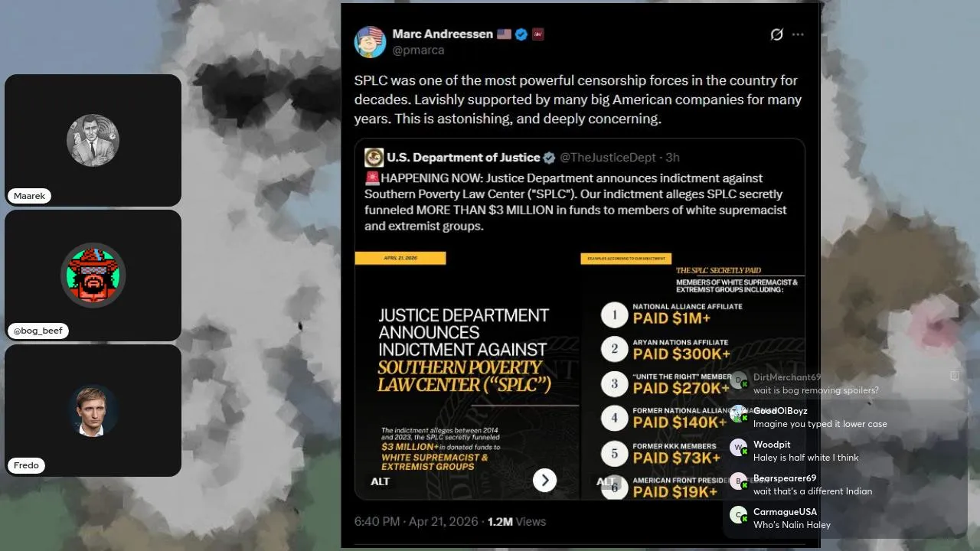Image resolution: width=980 pixels, height=551 pixels.
Task: Select the @bog_beef participant avatar
Action: click(93, 275)
